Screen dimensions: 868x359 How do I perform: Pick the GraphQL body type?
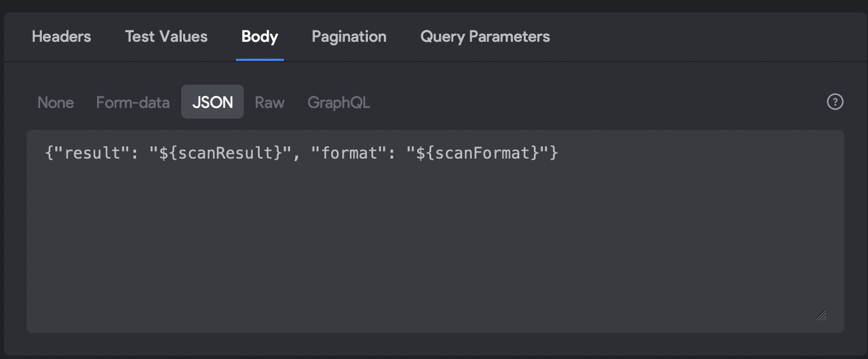coord(339,102)
